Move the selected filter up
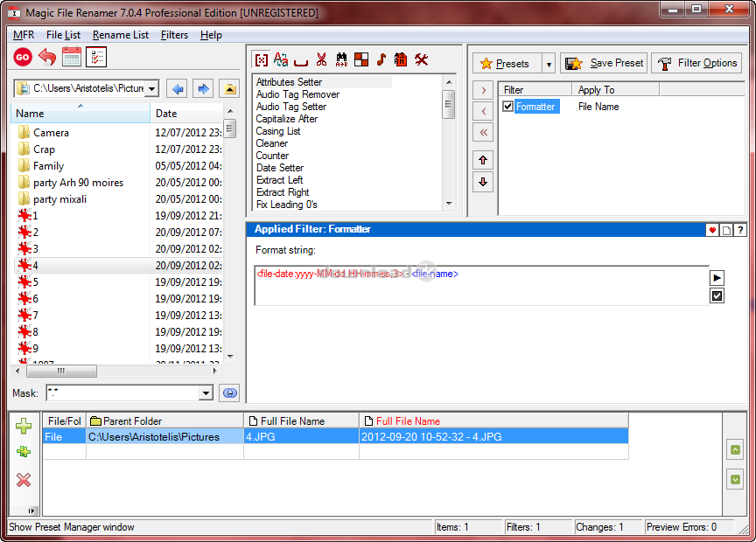756x542 pixels. click(484, 160)
